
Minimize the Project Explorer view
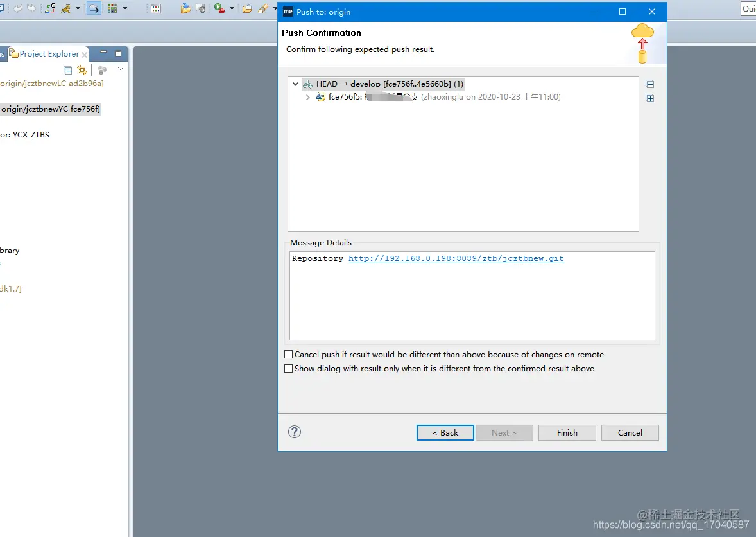tap(103, 52)
